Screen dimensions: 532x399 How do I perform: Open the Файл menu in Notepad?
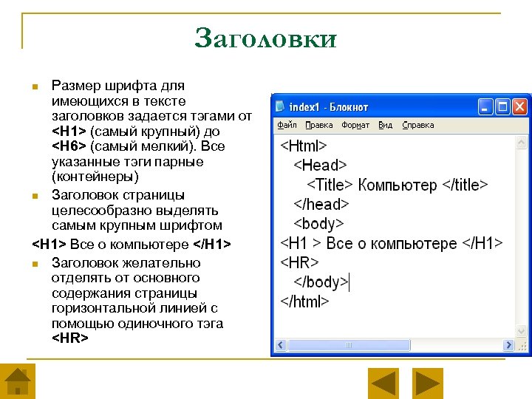[x=287, y=125]
